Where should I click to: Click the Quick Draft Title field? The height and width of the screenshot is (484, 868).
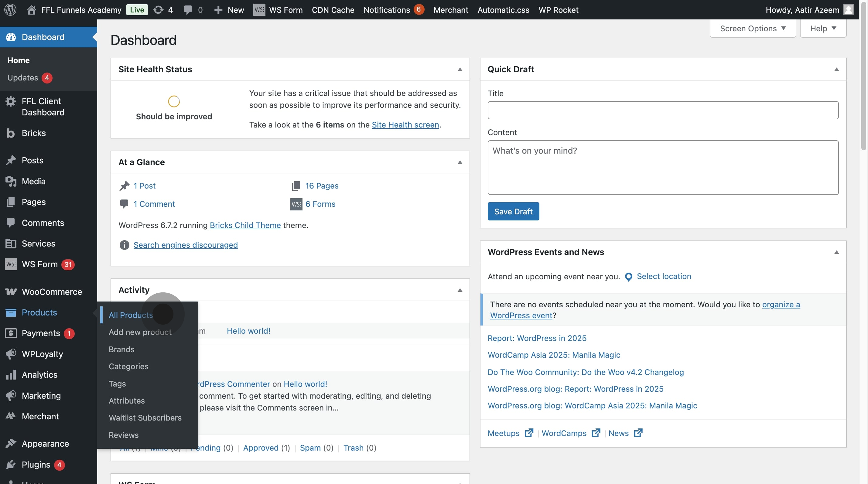663,110
